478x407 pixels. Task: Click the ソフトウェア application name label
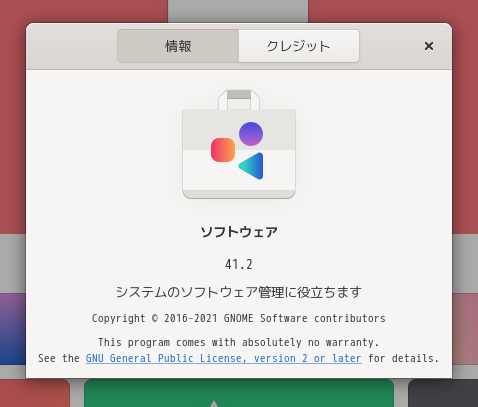pyautogui.click(x=239, y=232)
